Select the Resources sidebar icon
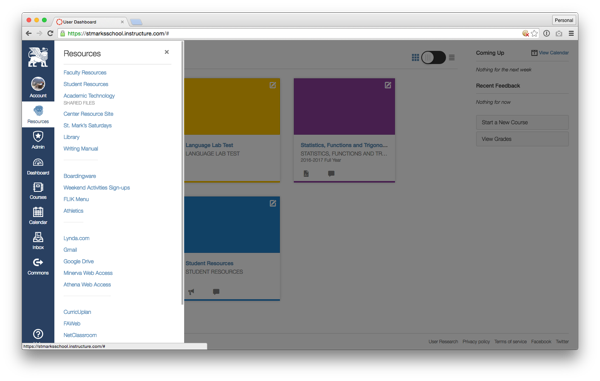The height and width of the screenshot is (381, 600). (38, 114)
